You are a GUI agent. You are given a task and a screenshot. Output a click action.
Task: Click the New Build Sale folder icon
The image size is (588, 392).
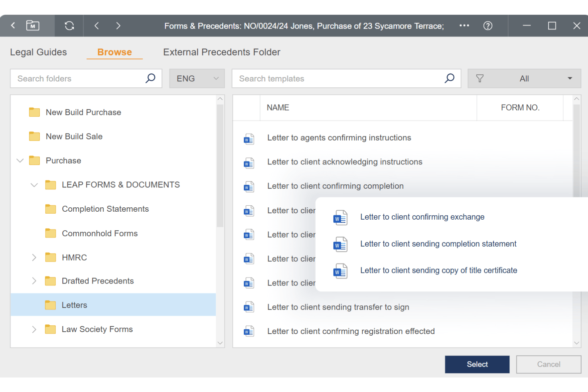(35, 136)
